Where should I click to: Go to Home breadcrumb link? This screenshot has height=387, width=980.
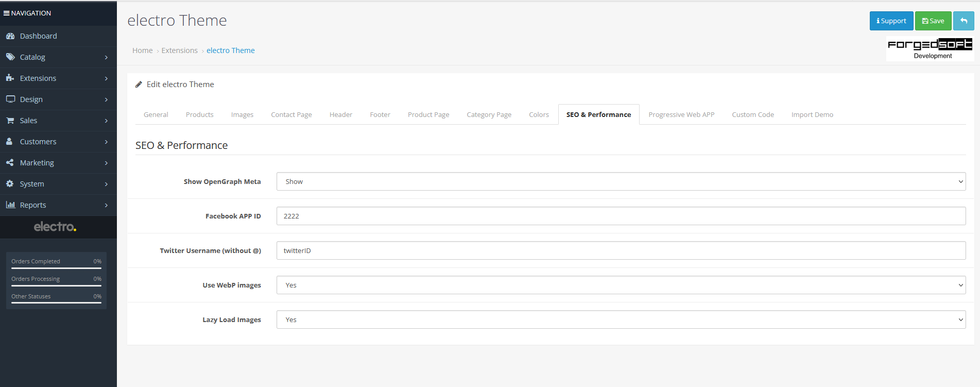[x=143, y=51]
